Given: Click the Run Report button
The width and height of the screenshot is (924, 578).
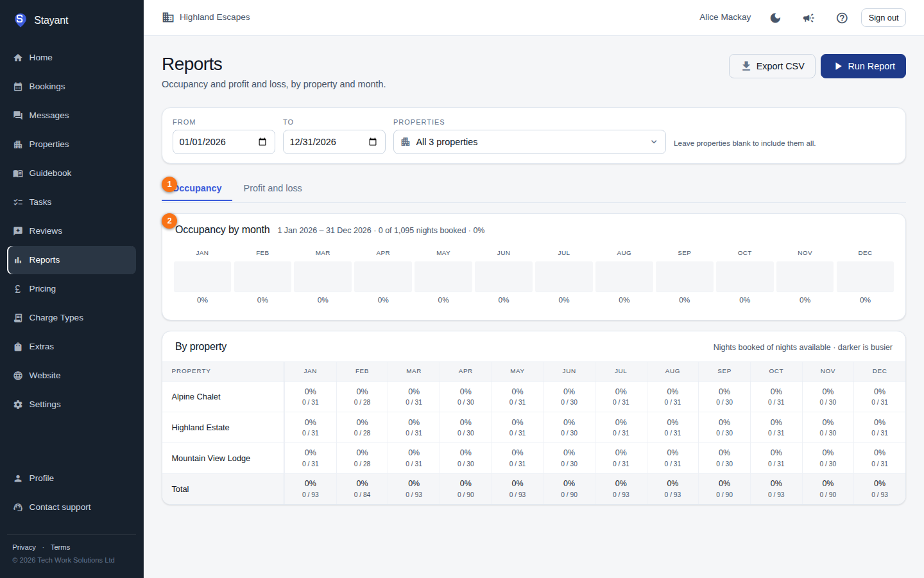Looking at the screenshot, I should (x=863, y=66).
